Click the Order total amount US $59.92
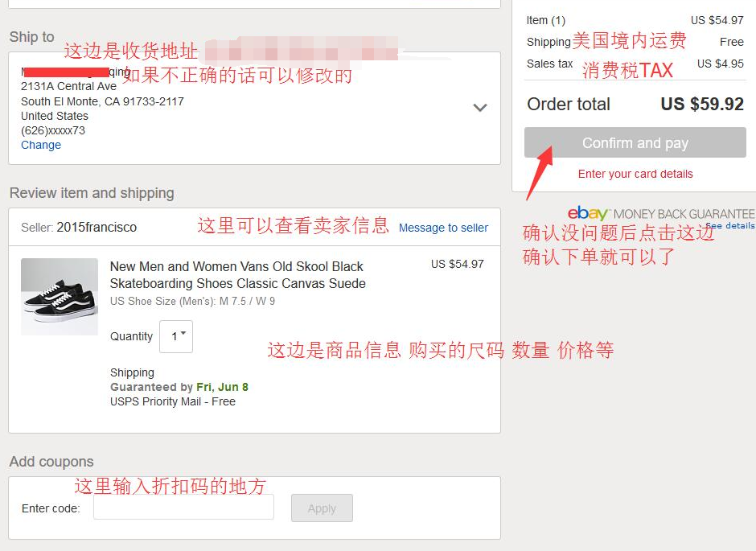756x551 pixels. coord(702,104)
